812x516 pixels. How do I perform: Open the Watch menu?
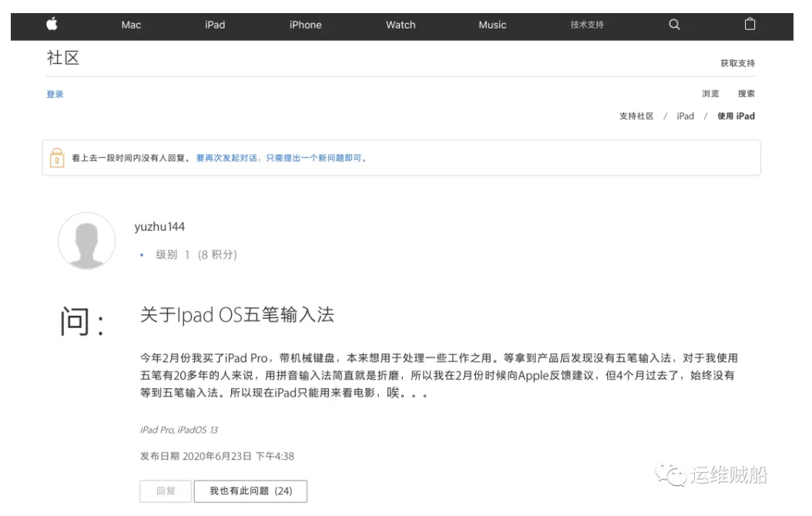pyautogui.click(x=401, y=25)
